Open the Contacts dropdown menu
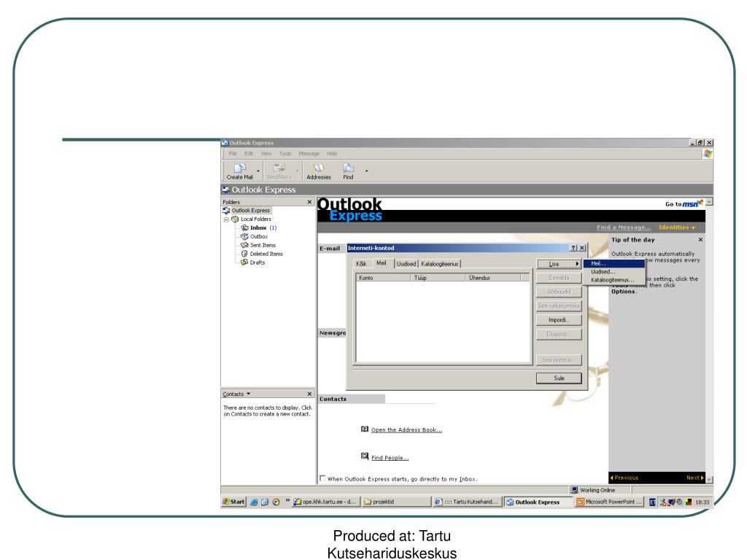 click(x=236, y=394)
